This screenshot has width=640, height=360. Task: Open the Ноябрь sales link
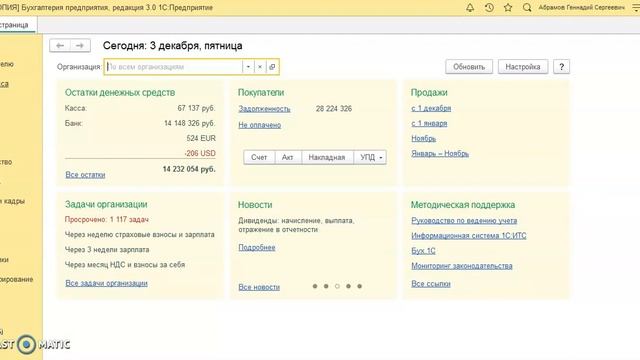pos(424,138)
